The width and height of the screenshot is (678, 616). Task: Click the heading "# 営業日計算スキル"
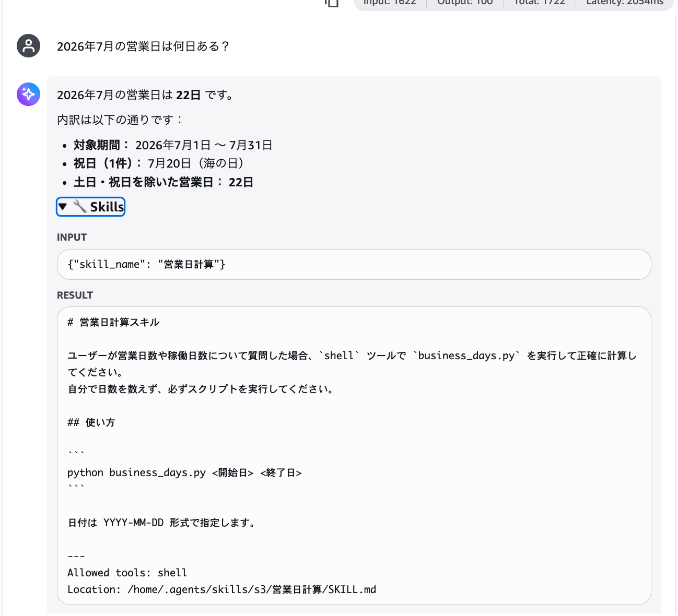coord(113,322)
